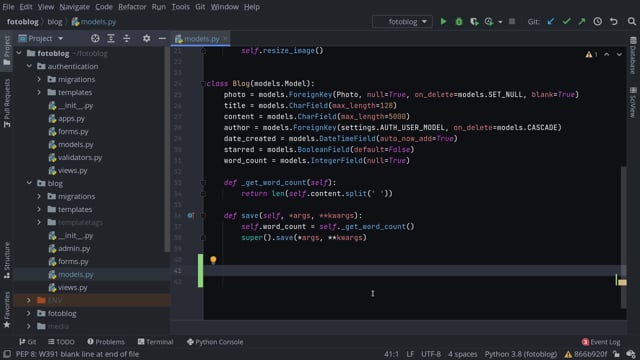Click the Profile run icon
Image resolution: width=640 pixels, height=360 pixels.
pyautogui.click(x=489, y=21)
